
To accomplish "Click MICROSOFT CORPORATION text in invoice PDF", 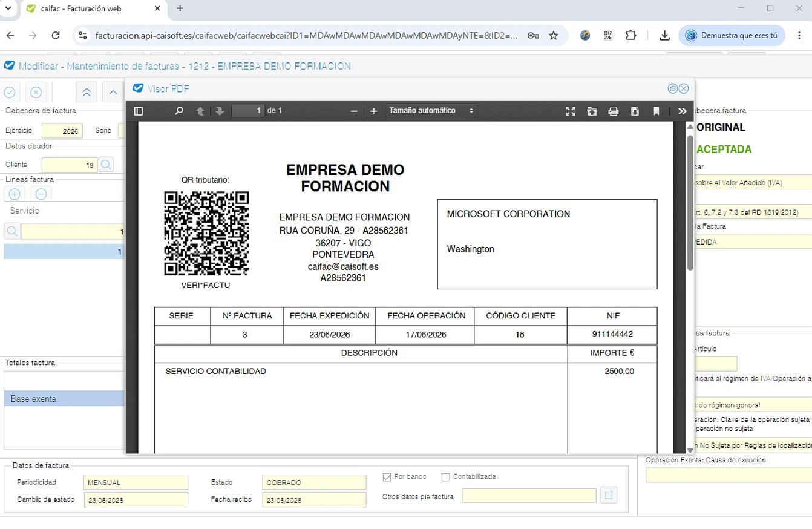I will tap(508, 214).
